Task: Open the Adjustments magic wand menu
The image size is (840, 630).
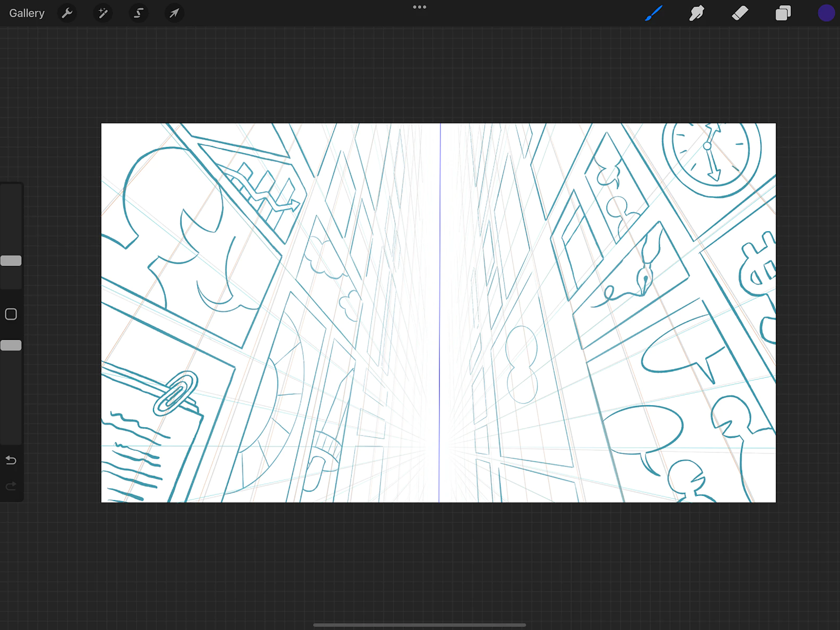Action: (103, 13)
